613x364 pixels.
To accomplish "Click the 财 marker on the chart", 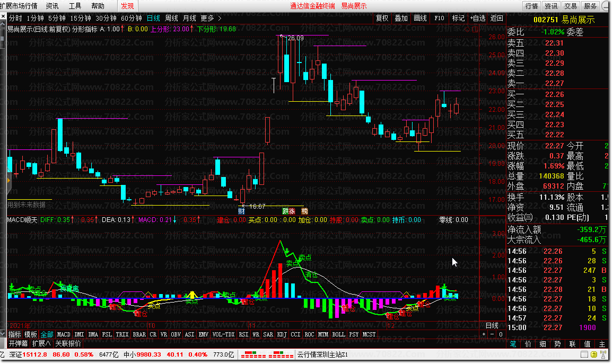I will point(241,211).
